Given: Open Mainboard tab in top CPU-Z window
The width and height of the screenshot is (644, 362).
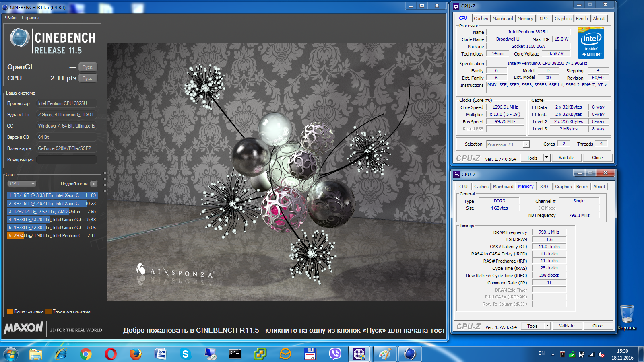Looking at the screenshot, I should [x=503, y=19].
